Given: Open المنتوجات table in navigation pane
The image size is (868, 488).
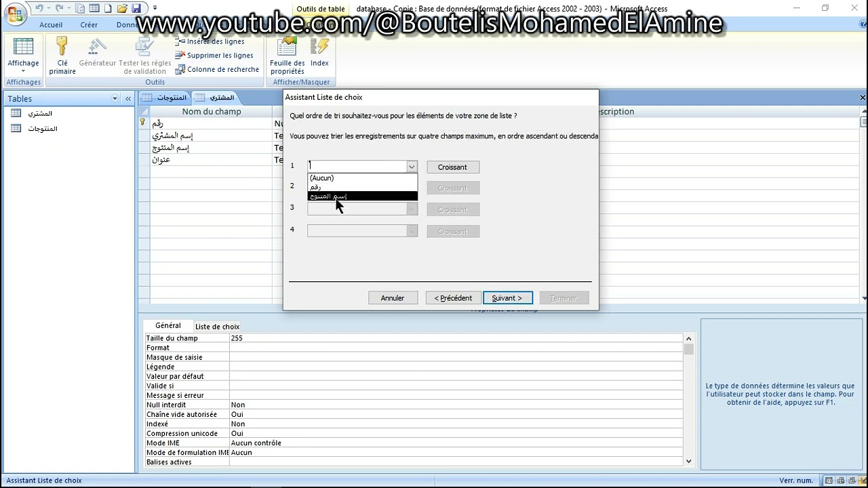Looking at the screenshot, I should tap(42, 128).
